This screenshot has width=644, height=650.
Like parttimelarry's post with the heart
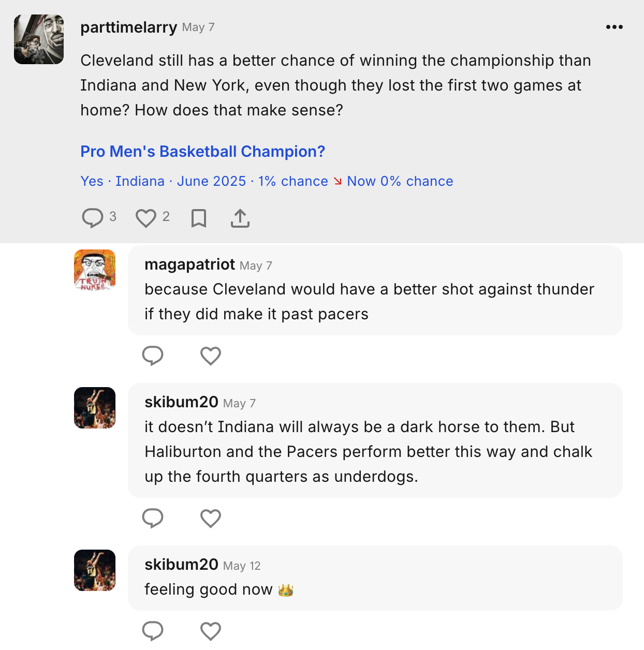point(146,218)
